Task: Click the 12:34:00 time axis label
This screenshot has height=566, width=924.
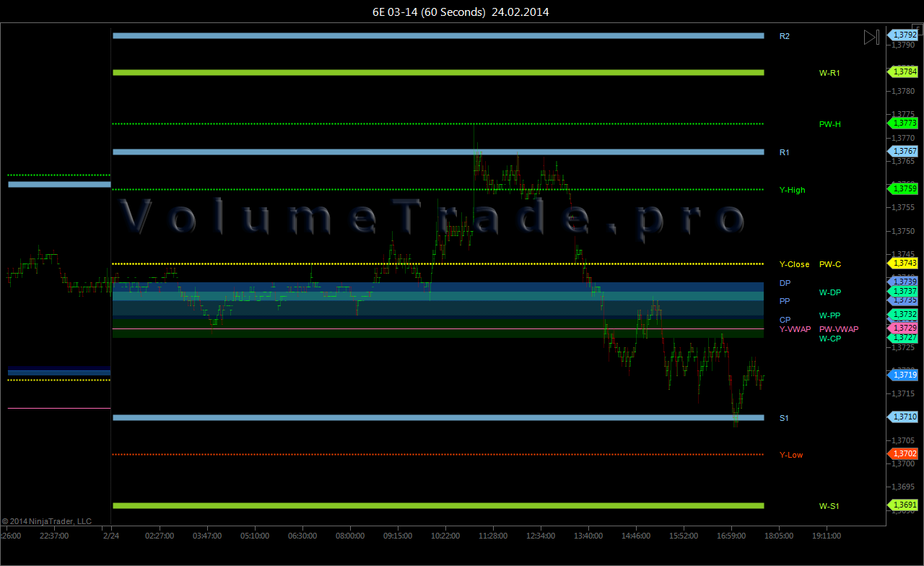Action: pyautogui.click(x=541, y=536)
